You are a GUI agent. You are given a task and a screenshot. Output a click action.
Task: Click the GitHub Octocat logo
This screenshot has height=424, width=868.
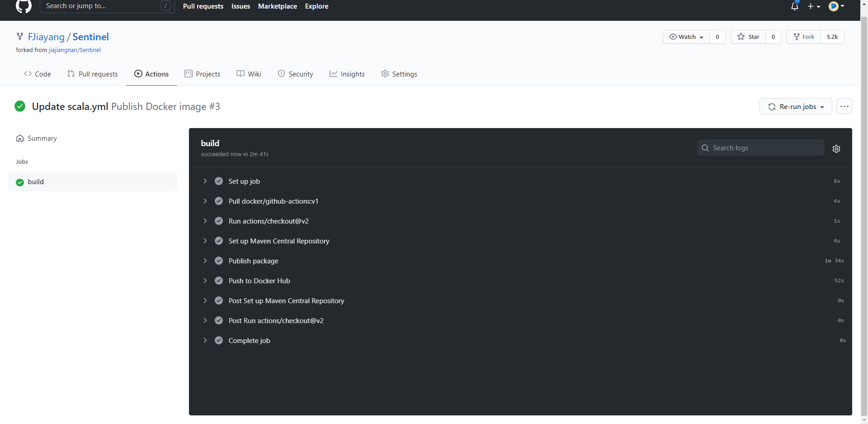coord(24,6)
